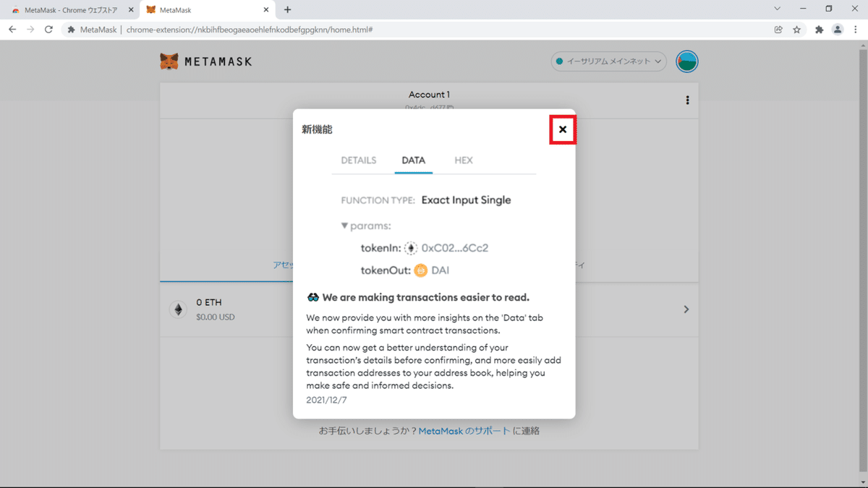Open the account options three-dot menu
Screen dimensions: 868x488
[687, 100]
